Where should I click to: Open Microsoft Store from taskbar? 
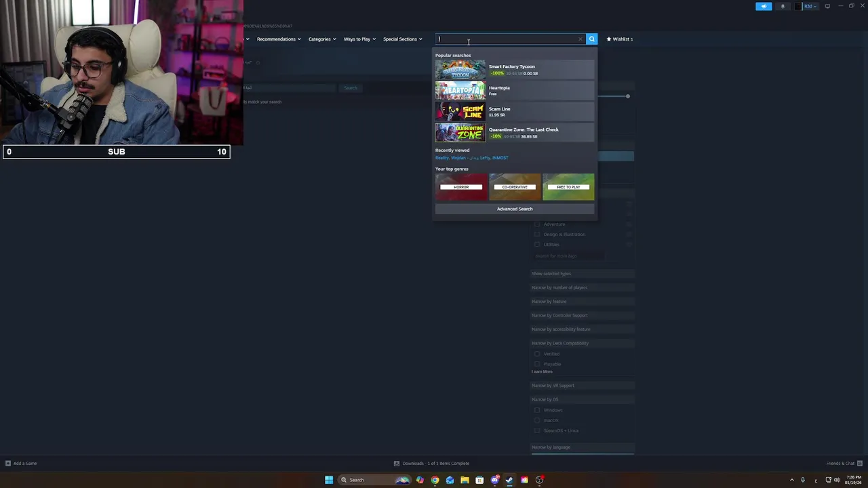(x=479, y=480)
